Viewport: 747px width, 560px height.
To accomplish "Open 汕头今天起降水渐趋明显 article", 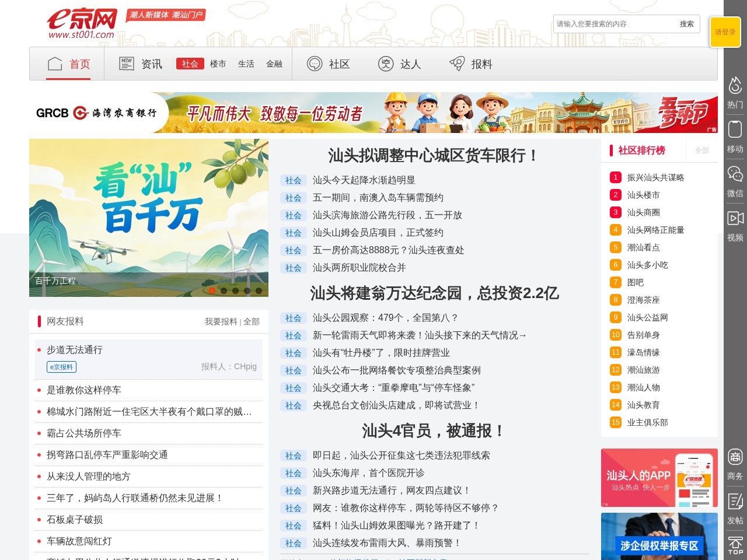I will [364, 180].
